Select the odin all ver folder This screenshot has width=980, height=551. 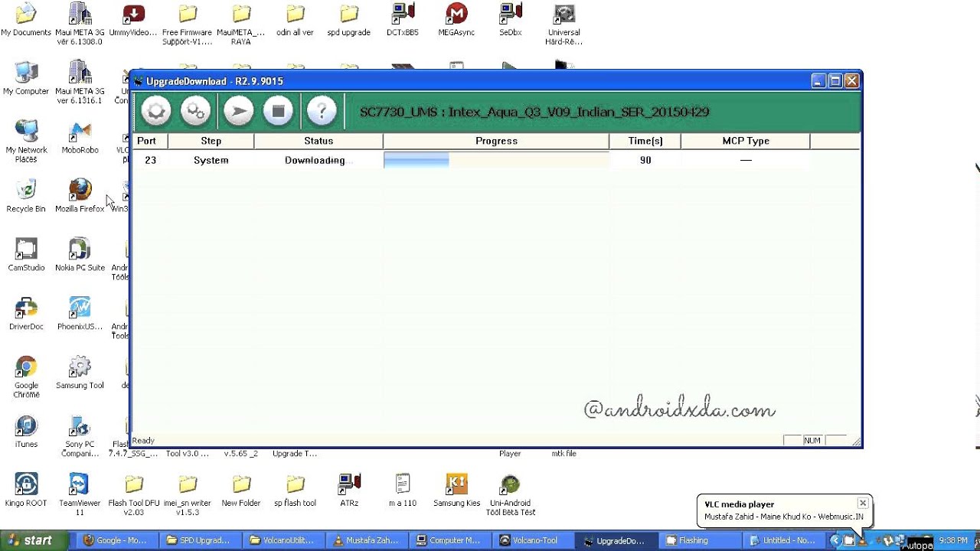[x=295, y=20]
